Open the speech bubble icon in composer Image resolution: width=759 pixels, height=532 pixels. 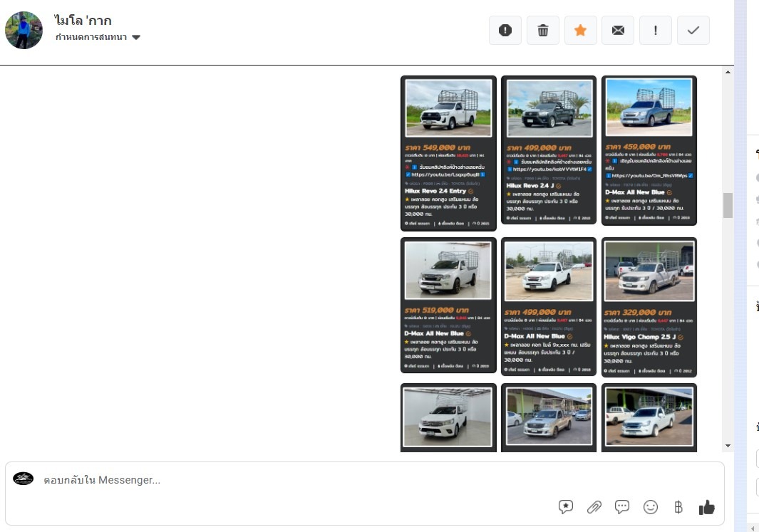622,507
